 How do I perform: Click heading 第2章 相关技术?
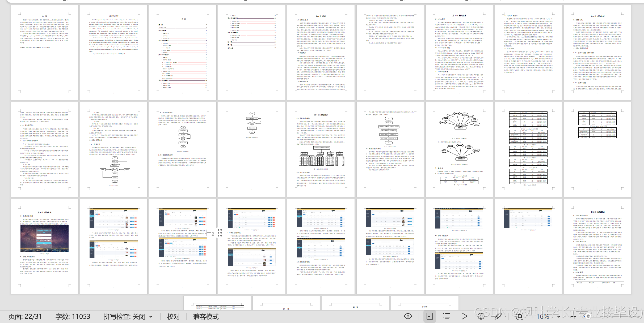click(x=459, y=16)
